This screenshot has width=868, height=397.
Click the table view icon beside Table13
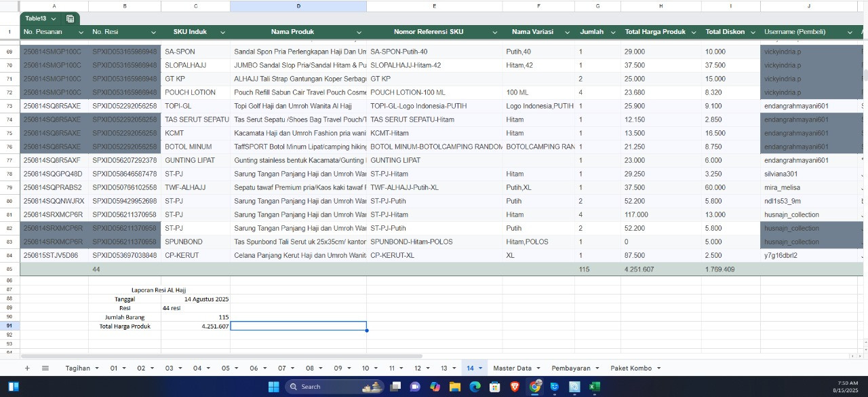click(x=71, y=19)
